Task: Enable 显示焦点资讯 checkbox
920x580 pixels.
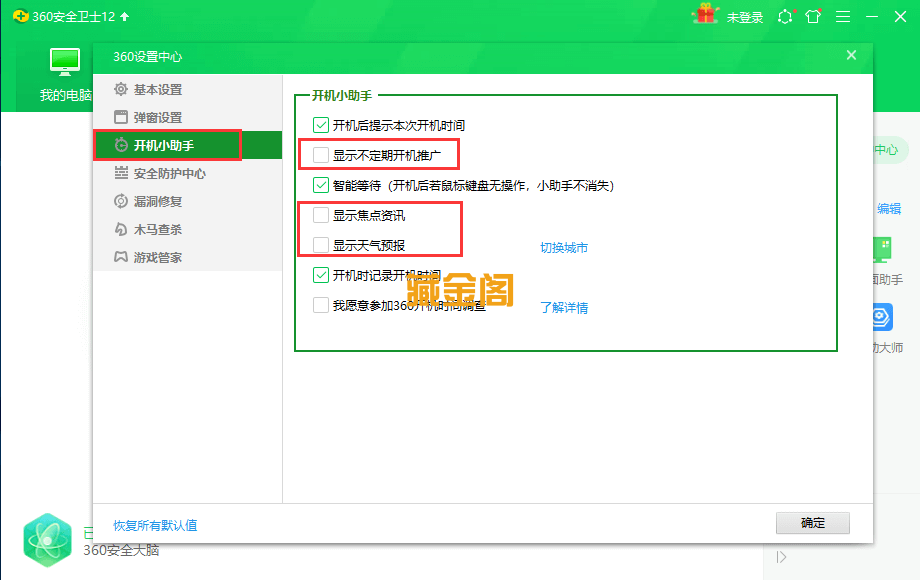Action: [321, 213]
